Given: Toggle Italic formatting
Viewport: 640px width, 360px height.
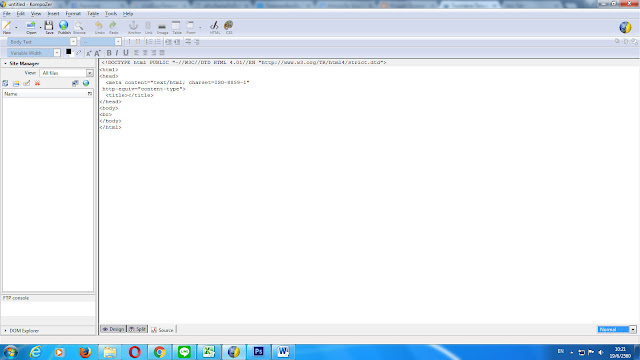Looking at the screenshot, I should pos(117,53).
